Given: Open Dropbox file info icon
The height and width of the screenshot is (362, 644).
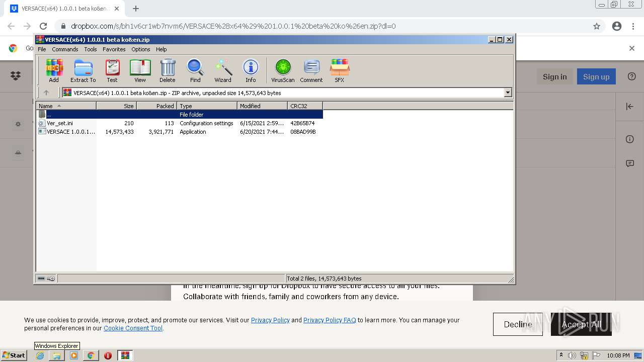Looking at the screenshot, I should point(629,139).
